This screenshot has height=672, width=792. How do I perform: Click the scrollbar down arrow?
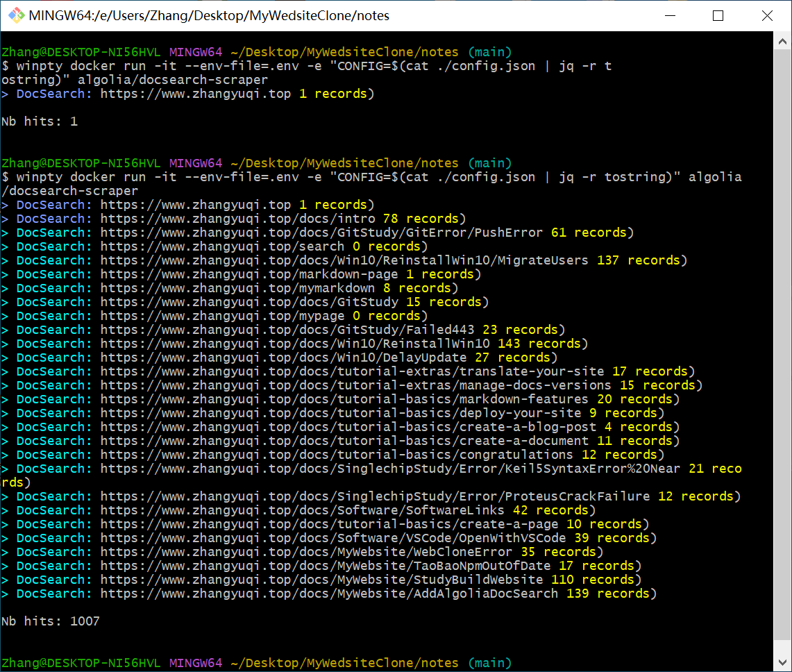click(x=782, y=662)
